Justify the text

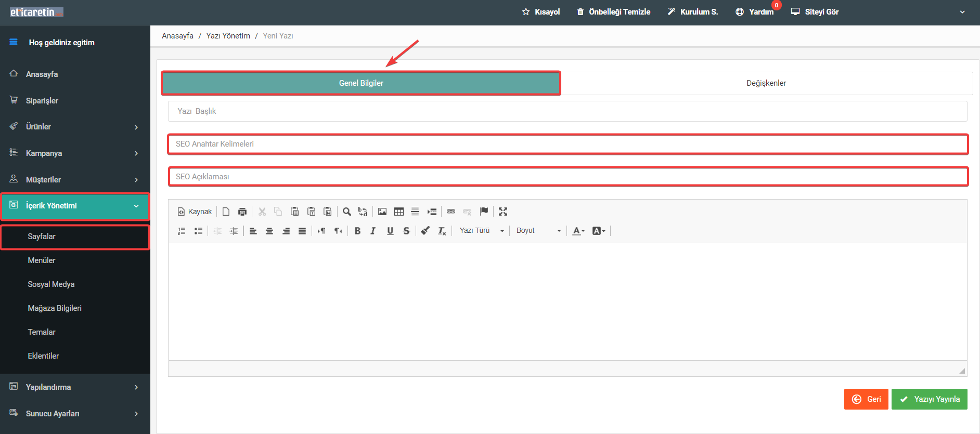coord(302,231)
